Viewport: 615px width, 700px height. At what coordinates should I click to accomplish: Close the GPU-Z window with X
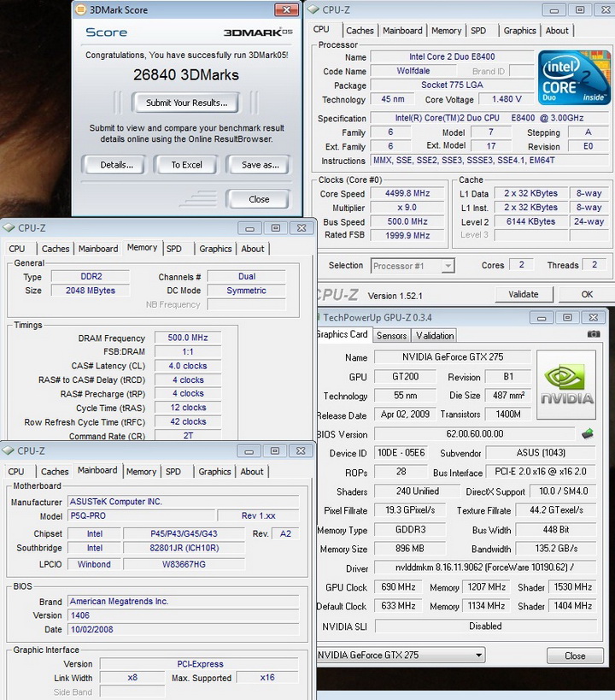pyautogui.click(x=593, y=317)
